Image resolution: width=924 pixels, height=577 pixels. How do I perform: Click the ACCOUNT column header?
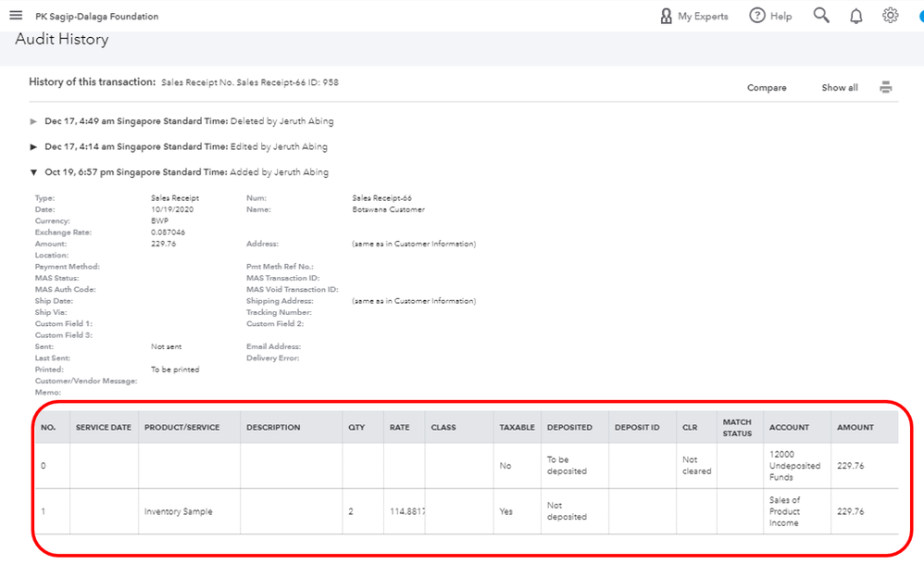point(789,427)
